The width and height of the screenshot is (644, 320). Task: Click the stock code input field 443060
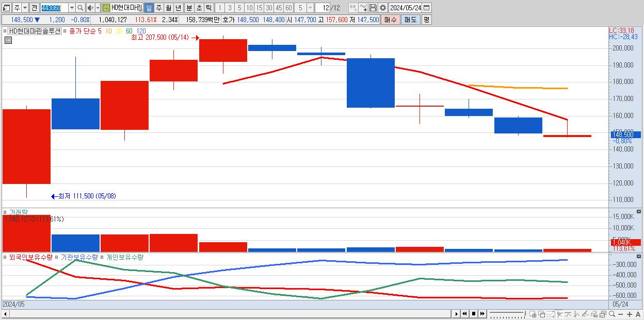click(54, 8)
